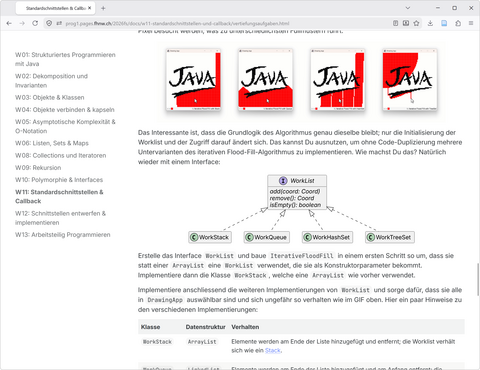This screenshot has height=370, width=480.
Task: Reload the current page
Action: (x=35, y=23)
